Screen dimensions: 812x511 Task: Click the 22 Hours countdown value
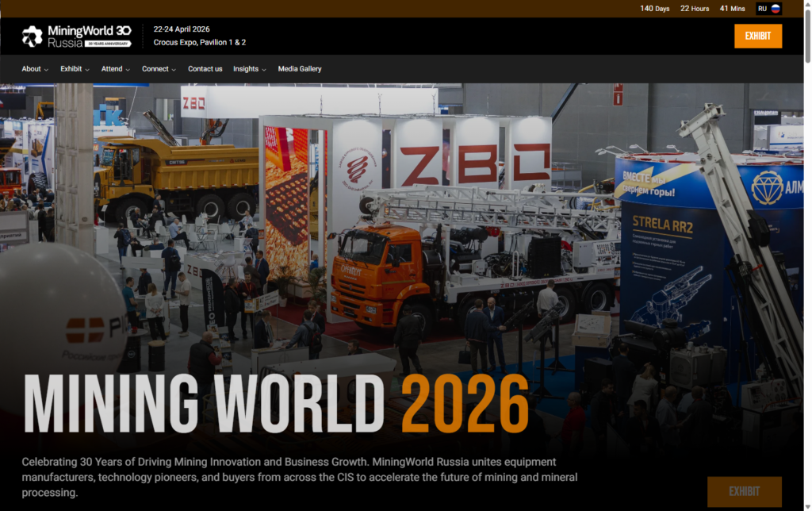695,9
